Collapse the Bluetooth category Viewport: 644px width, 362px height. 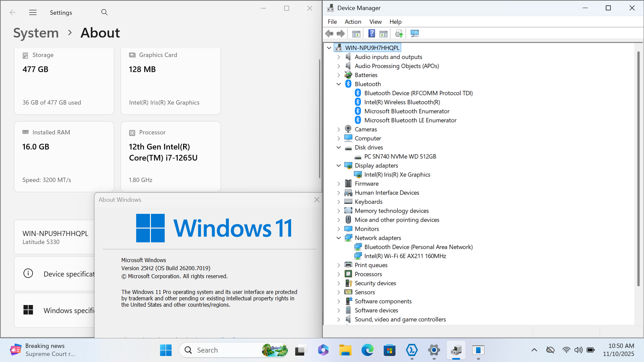[x=339, y=84]
